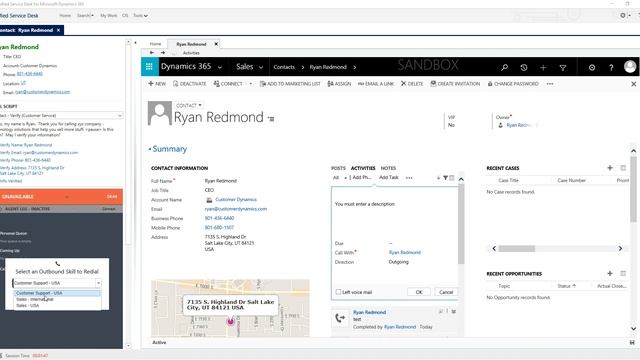Click the contact email link in form

click(x=236, y=209)
